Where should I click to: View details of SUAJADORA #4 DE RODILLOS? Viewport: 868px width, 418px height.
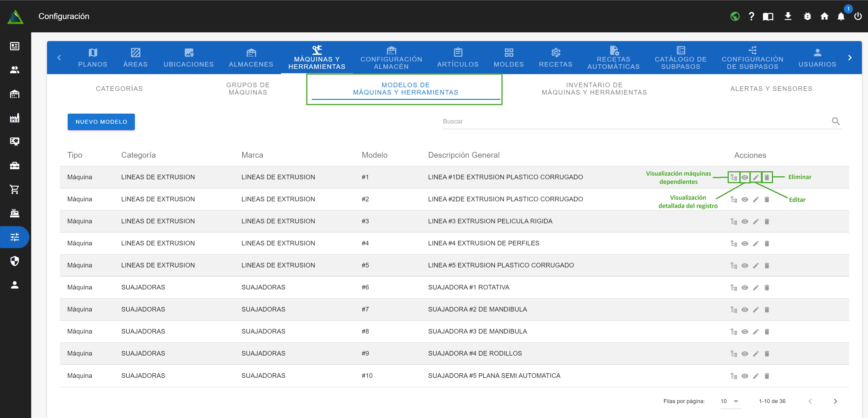coord(745,354)
